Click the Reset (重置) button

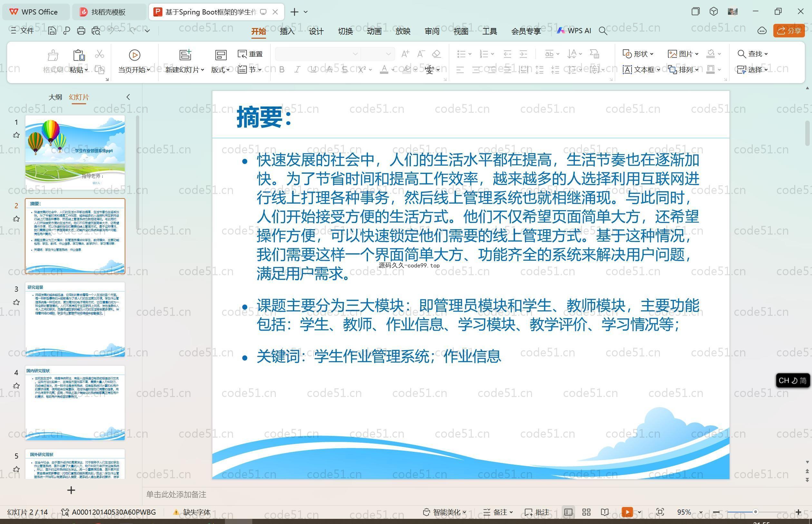tap(250, 54)
